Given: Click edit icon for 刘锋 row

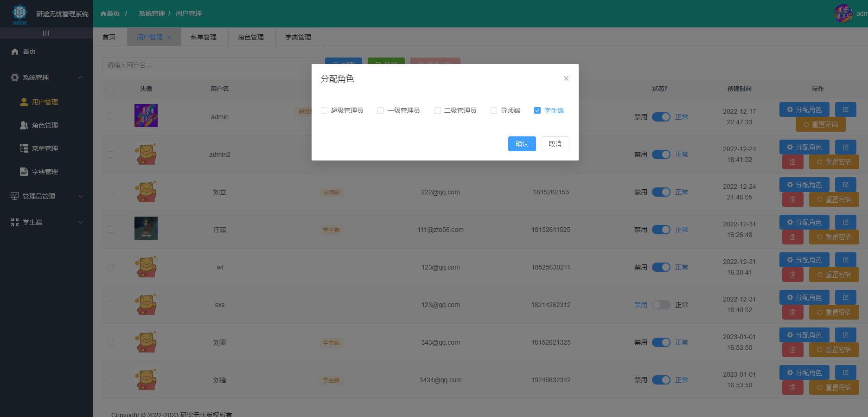Looking at the screenshot, I should (x=846, y=372).
